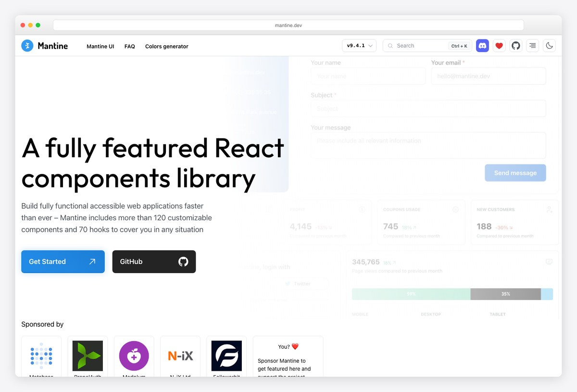Click the Your name input field

click(x=368, y=76)
